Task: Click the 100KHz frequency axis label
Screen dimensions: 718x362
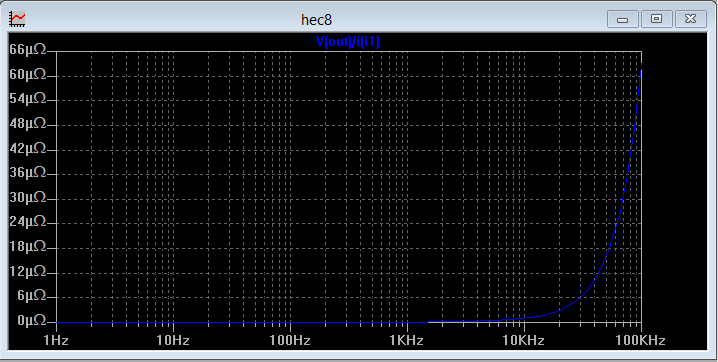Action: (640, 340)
